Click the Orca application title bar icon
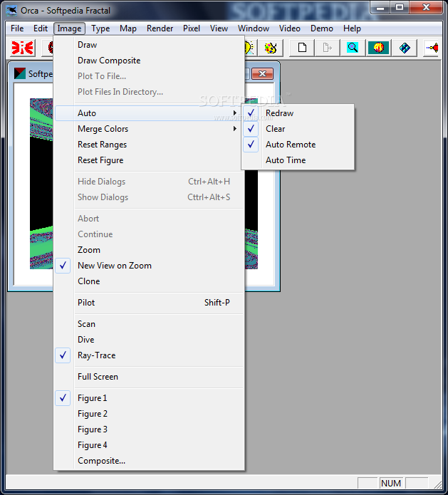The width and height of the screenshot is (448, 495). (11, 11)
